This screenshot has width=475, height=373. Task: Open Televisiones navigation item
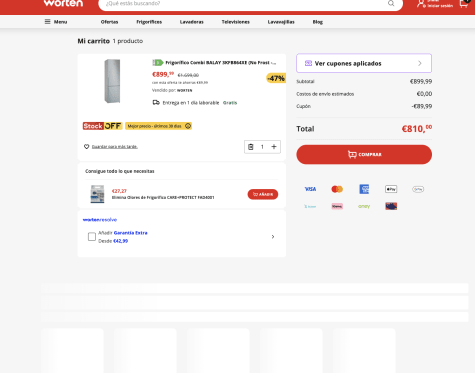[236, 22]
